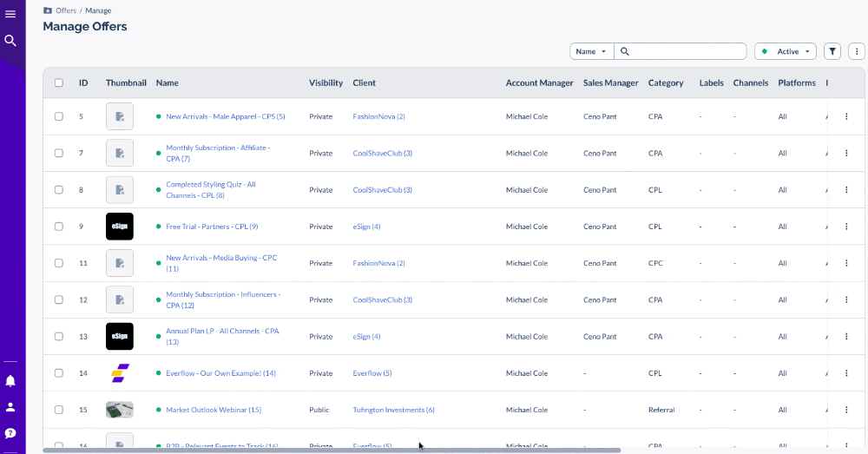Open notifications bell in sidebar

[10, 380]
